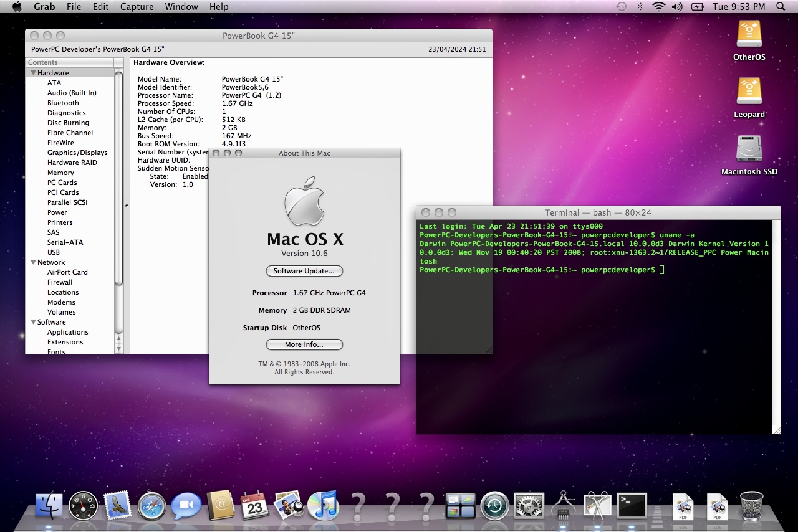Click the Spotlight search icon
The width and height of the screenshot is (798, 532).
pyautogui.click(x=781, y=7)
